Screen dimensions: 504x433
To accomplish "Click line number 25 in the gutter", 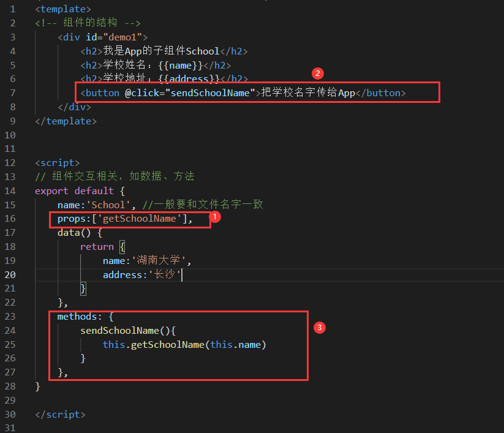I will click(10, 345).
